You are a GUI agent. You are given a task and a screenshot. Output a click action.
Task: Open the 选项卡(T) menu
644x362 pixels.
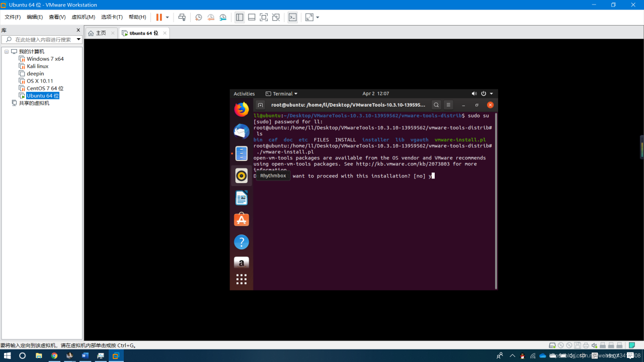click(112, 17)
